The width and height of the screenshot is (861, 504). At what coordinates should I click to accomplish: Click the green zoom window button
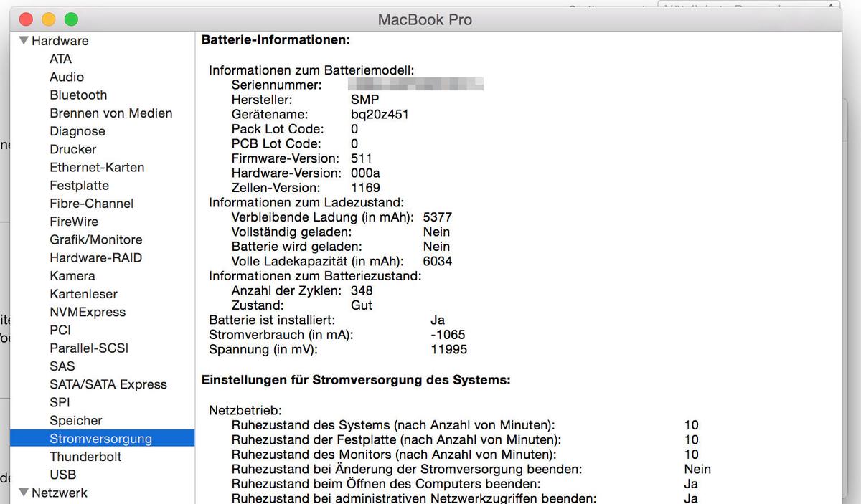pos(70,19)
